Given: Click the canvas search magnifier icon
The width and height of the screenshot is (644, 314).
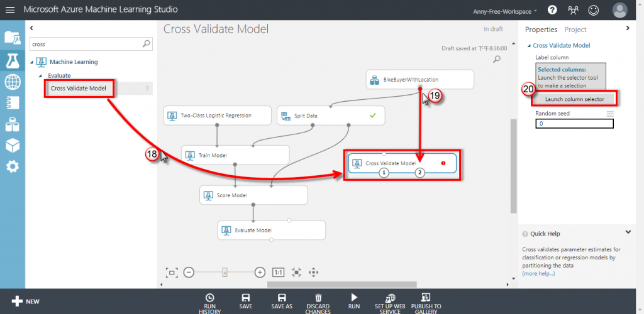Looking at the screenshot, I should coord(497,59).
